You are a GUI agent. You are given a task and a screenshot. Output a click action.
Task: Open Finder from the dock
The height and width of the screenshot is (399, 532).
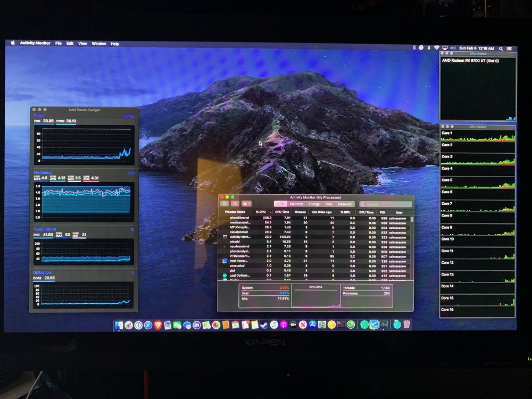pyautogui.click(x=119, y=325)
